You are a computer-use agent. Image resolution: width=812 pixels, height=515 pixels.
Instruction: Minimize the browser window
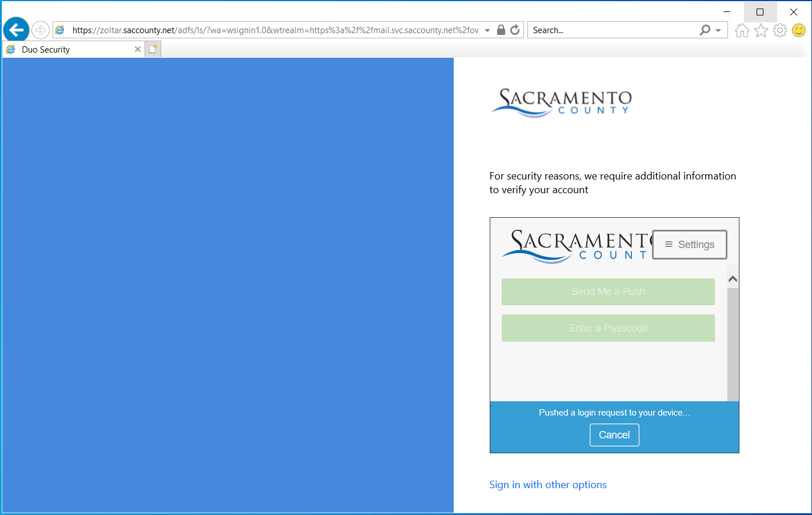(727, 11)
